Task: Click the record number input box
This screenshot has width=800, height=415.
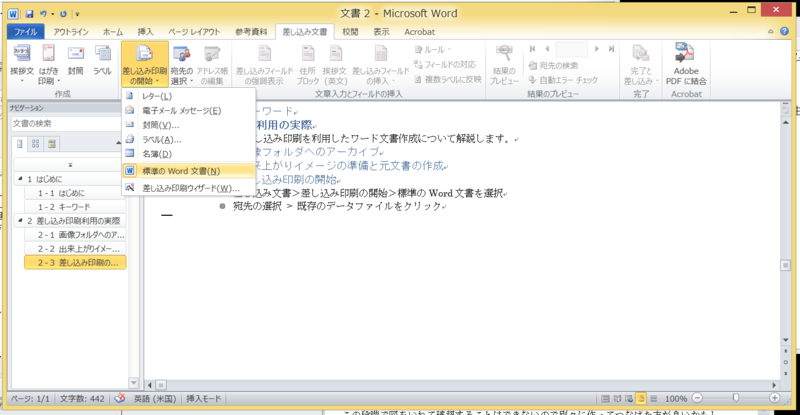Action: click(x=571, y=49)
